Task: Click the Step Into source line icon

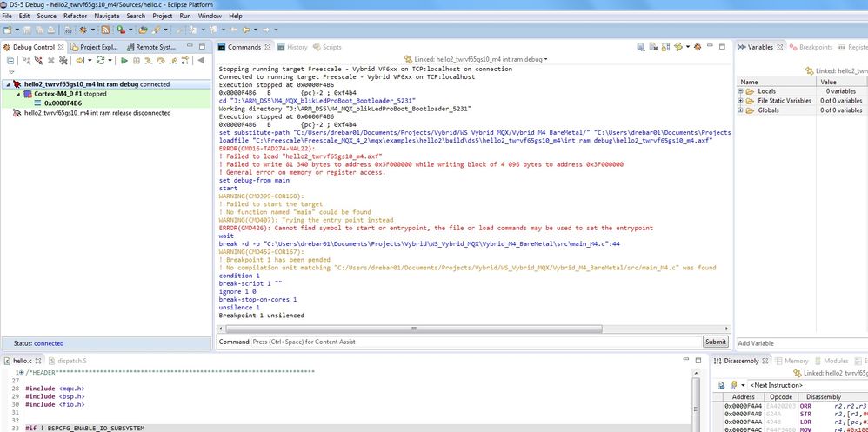Action: [149, 61]
